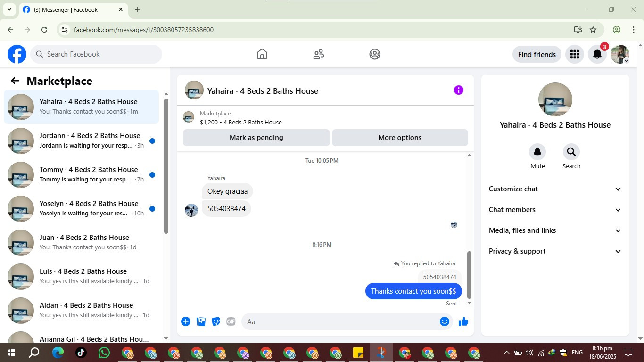Click the ENG language indicator

point(577,353)
